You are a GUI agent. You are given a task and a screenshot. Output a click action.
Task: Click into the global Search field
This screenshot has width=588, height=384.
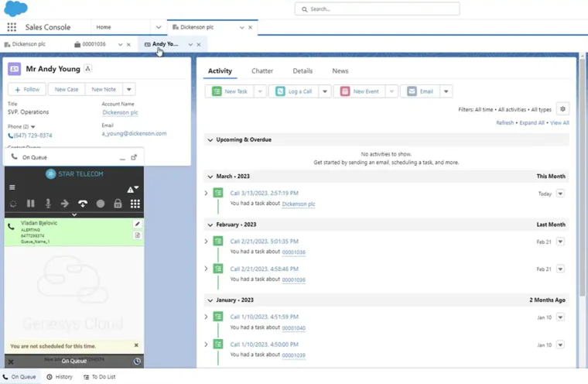378,9
